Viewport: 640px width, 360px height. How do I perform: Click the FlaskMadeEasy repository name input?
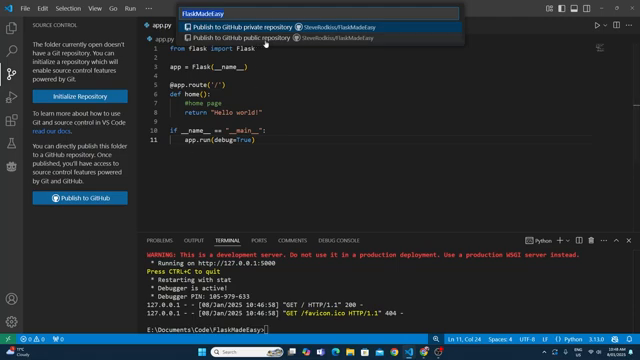click(319, 13)
